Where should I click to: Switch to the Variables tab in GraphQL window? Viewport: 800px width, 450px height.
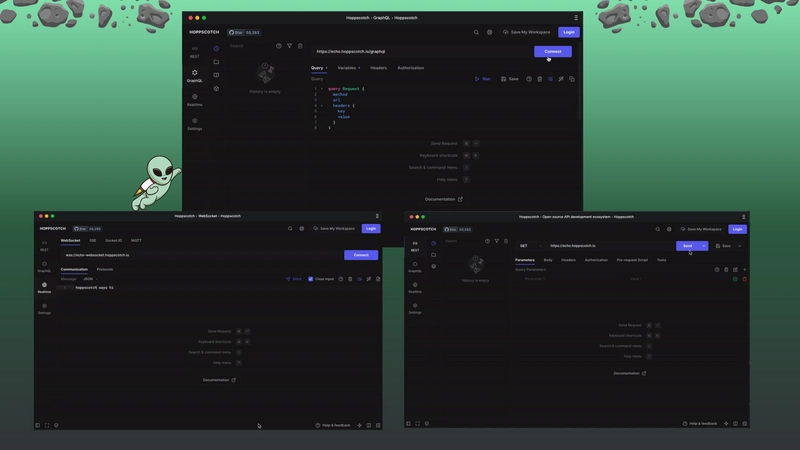[x=348, y=68]
